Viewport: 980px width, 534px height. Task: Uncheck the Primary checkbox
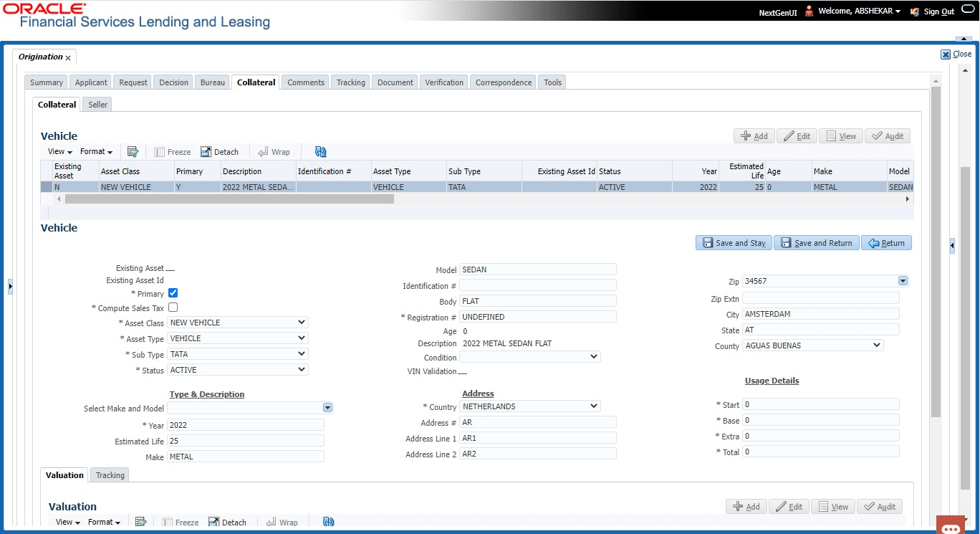point(173,293)
